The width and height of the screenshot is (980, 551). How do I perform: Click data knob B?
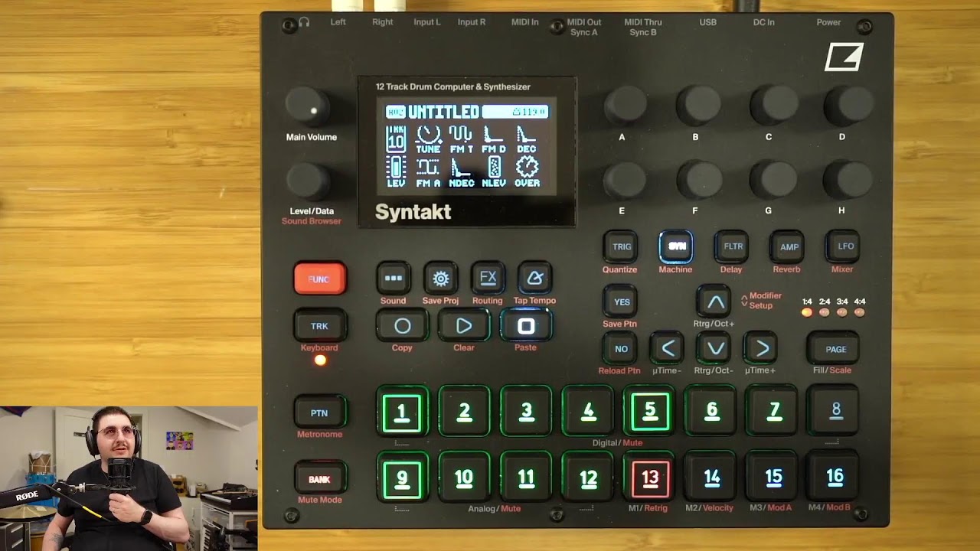pyautogui.click(x=699, y=106)
